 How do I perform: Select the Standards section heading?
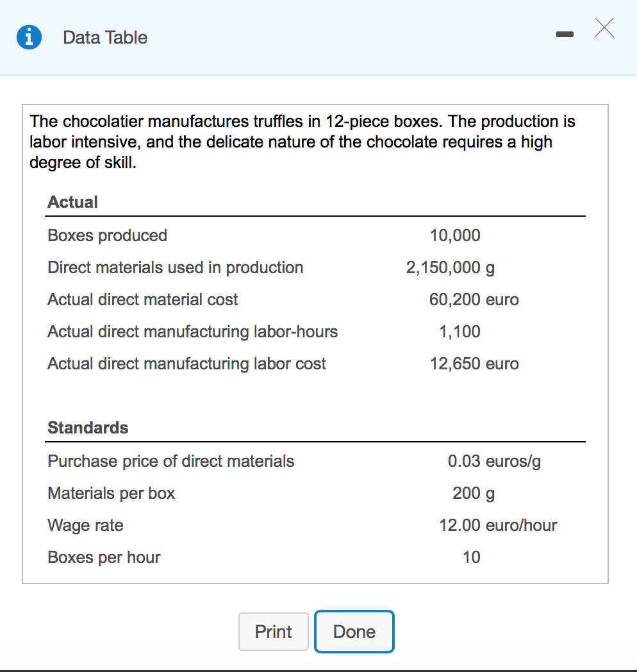point(88,428)
